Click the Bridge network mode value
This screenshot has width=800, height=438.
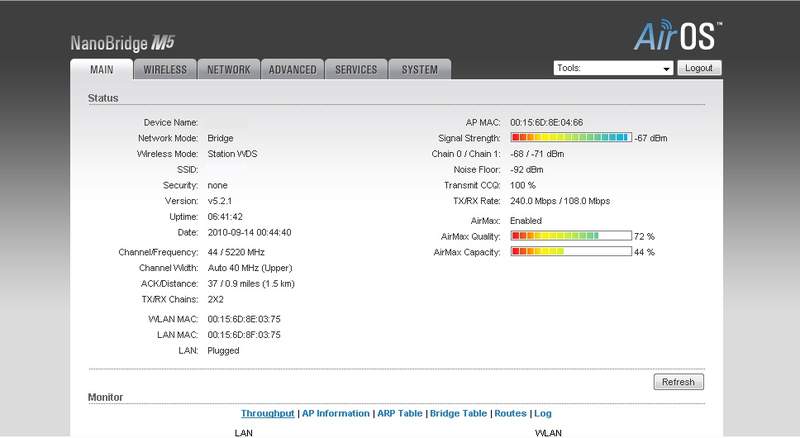tap(220, 138)
